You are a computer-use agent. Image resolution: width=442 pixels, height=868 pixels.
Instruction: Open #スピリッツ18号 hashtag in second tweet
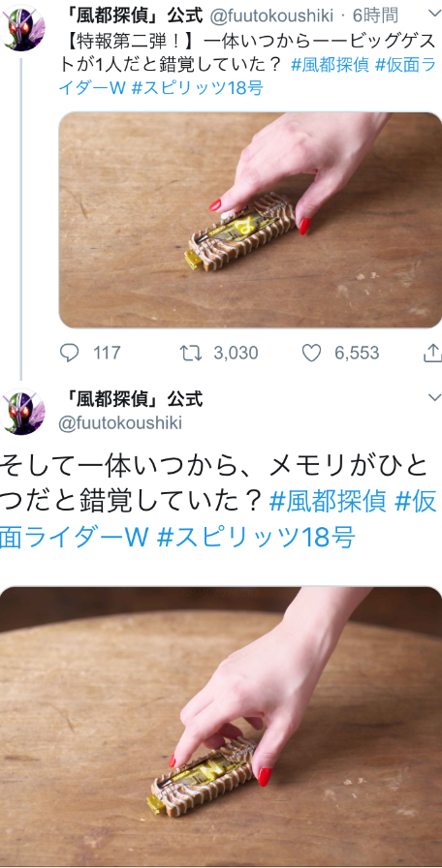(256, 537)
